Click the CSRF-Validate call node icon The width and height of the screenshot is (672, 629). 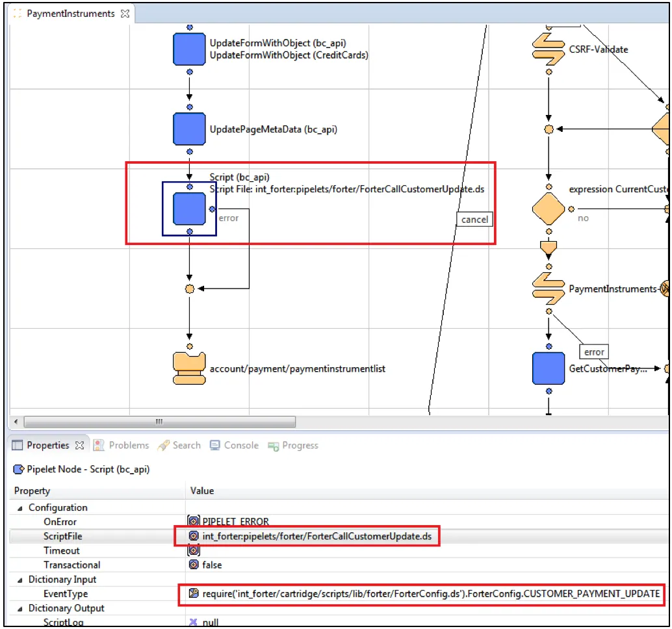pyautogui.click(x=549, y=49)
